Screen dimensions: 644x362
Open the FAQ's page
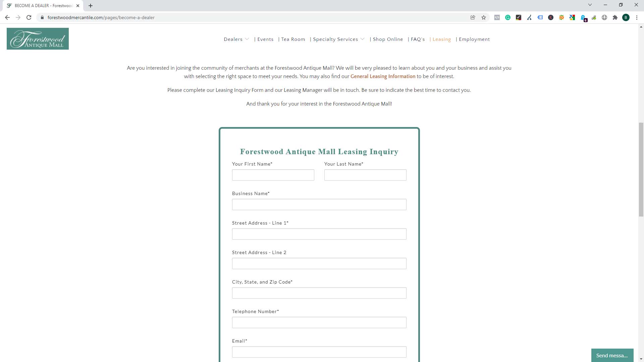click(x=418, y=39)
